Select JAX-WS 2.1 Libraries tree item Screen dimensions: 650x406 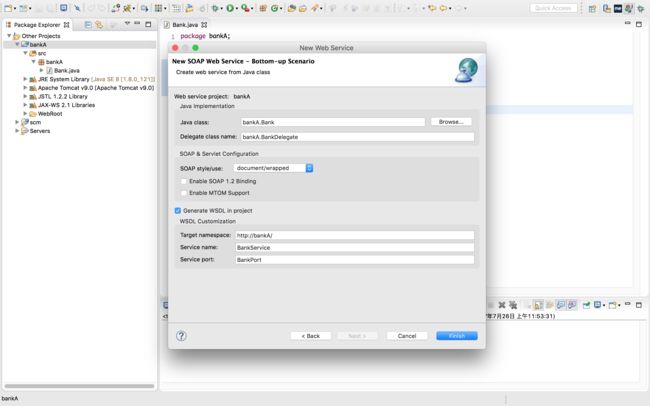click(66, 105)
